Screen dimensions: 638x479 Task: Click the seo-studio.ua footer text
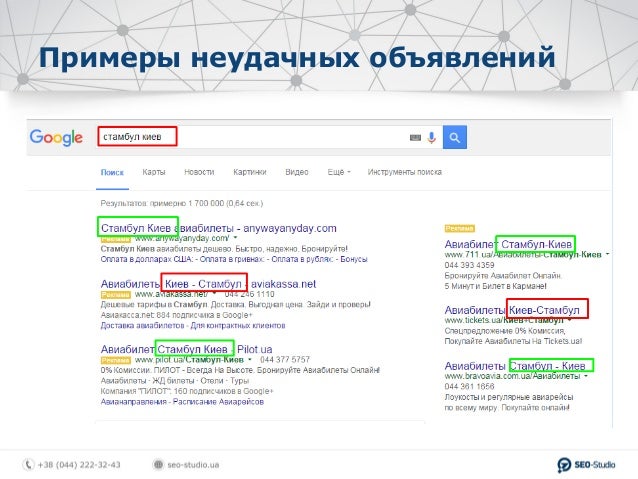click(x=193, y=465)
